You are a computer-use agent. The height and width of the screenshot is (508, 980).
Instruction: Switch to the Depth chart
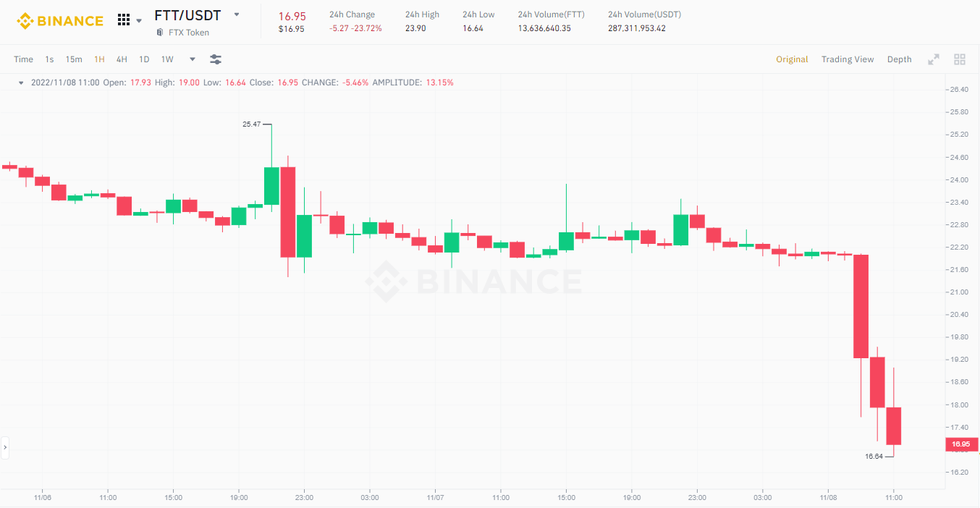(x=900, y=59)
